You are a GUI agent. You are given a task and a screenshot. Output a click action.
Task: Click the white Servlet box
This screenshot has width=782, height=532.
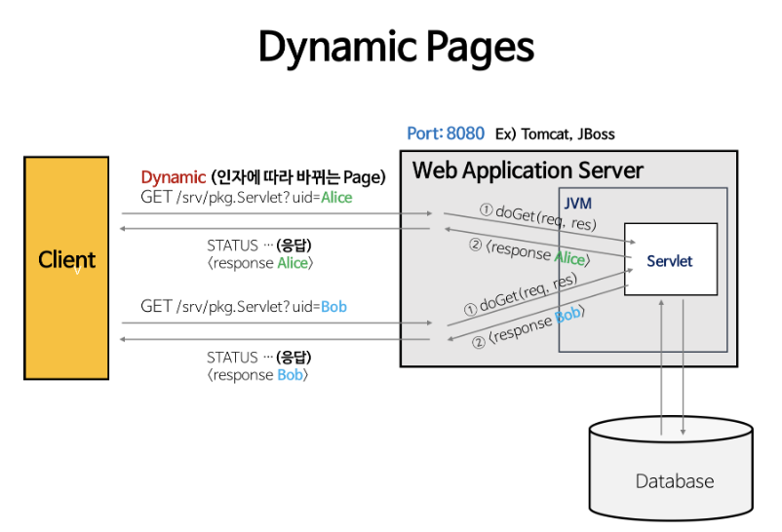pyautogui.click(x=671, y=259)
